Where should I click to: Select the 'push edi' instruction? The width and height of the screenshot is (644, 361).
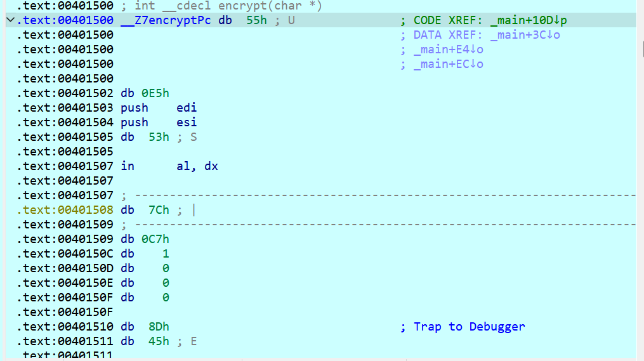click(159, 108)
